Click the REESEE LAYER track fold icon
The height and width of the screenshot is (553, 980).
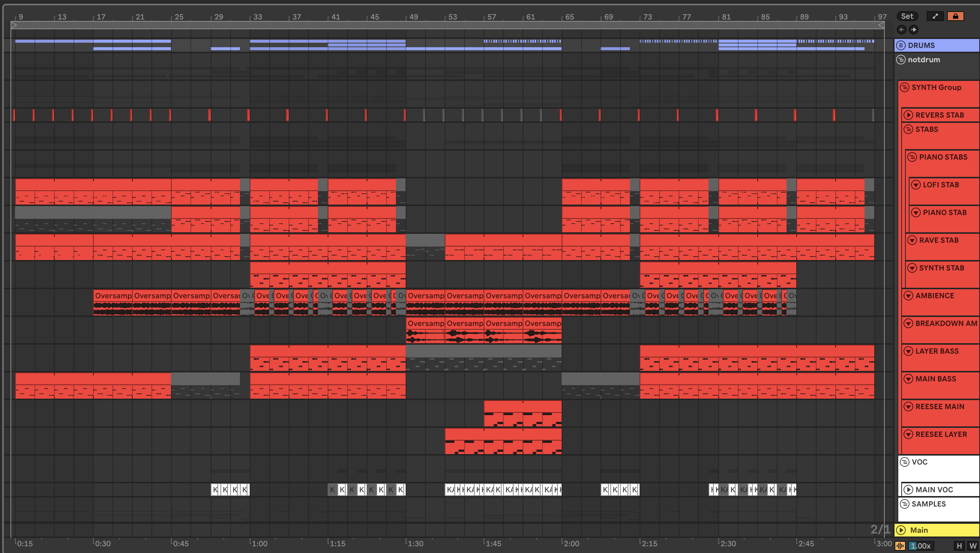point(908,434)
